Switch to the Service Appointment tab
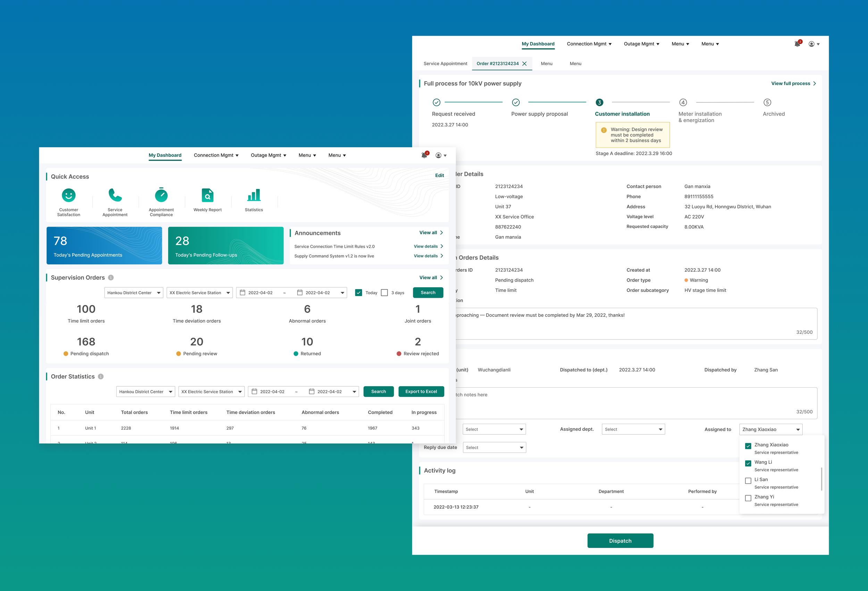 (x=445, y=64)
